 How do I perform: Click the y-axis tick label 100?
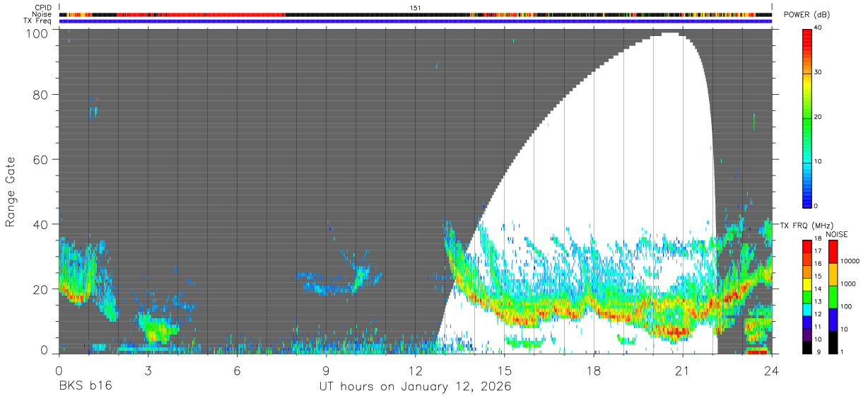click(x=39, y=33)
